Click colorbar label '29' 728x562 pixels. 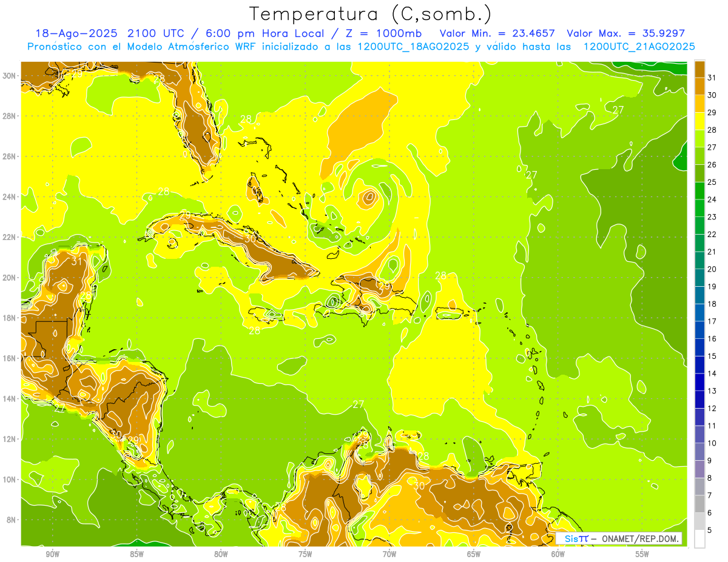click(x=712, y=113)
